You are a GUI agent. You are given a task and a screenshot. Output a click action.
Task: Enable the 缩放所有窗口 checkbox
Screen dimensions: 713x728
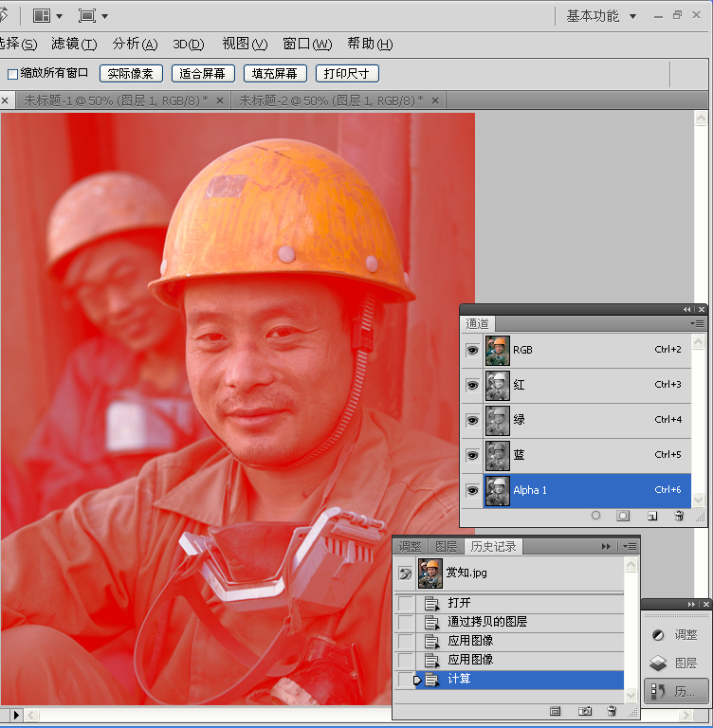pos(12,74)
